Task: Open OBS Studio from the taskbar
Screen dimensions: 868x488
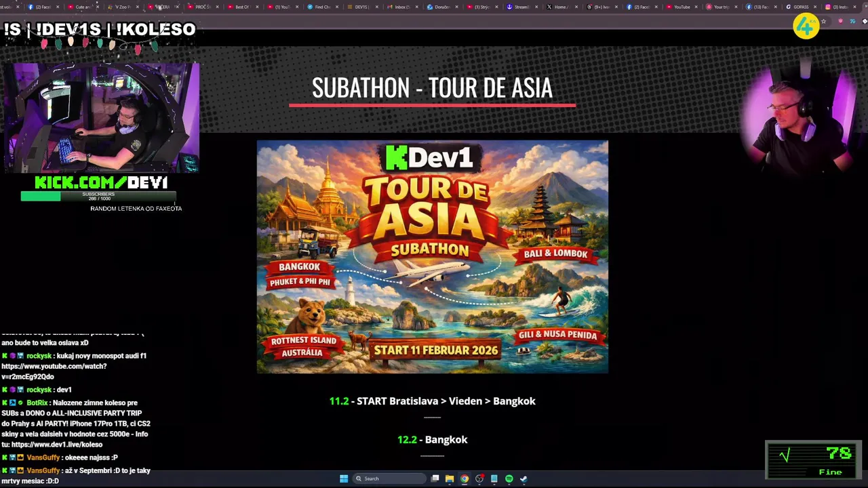Action: point(479,479)
